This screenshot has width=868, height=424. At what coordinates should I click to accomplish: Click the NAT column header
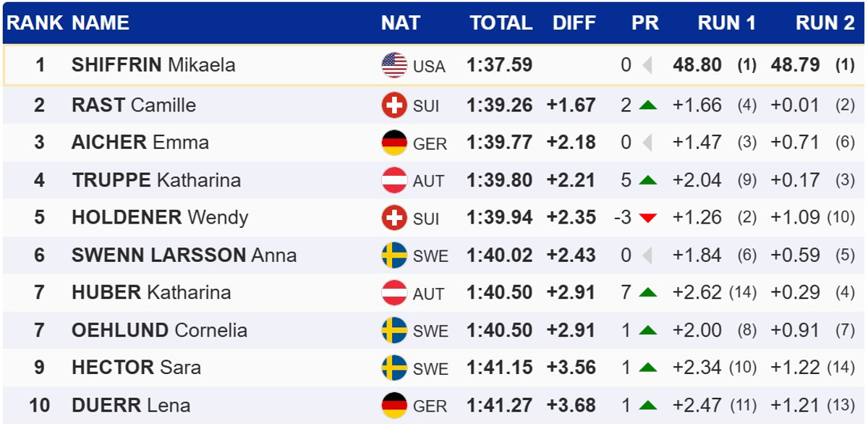[400, 23]
